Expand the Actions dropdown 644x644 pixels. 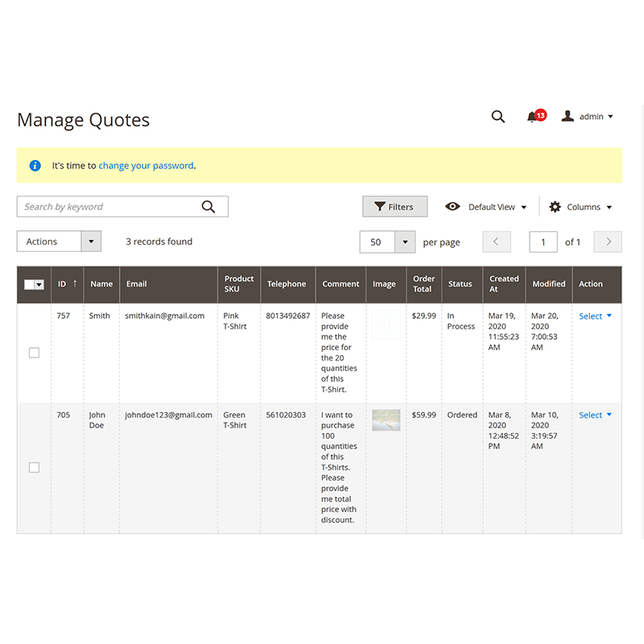(91, 242)
